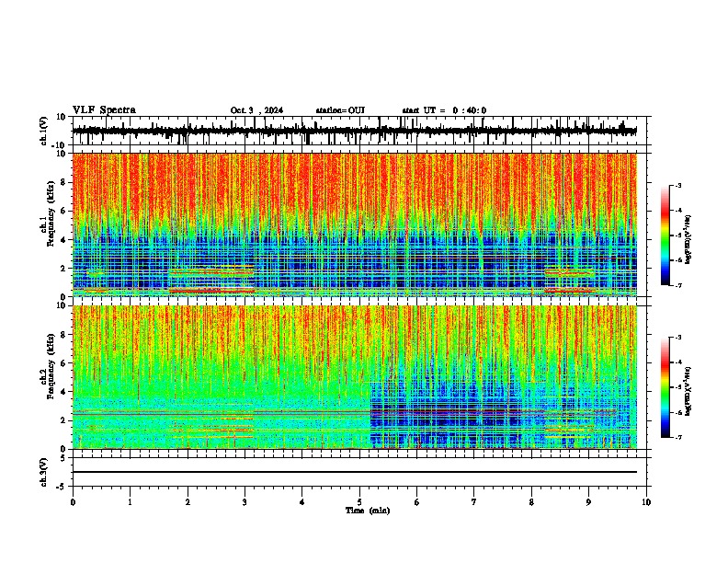The width and height of the screenshot is (728, 563).
Task: Click the 2 kHz tick on ch.2 spectrogram
Action: pos(63,420)
